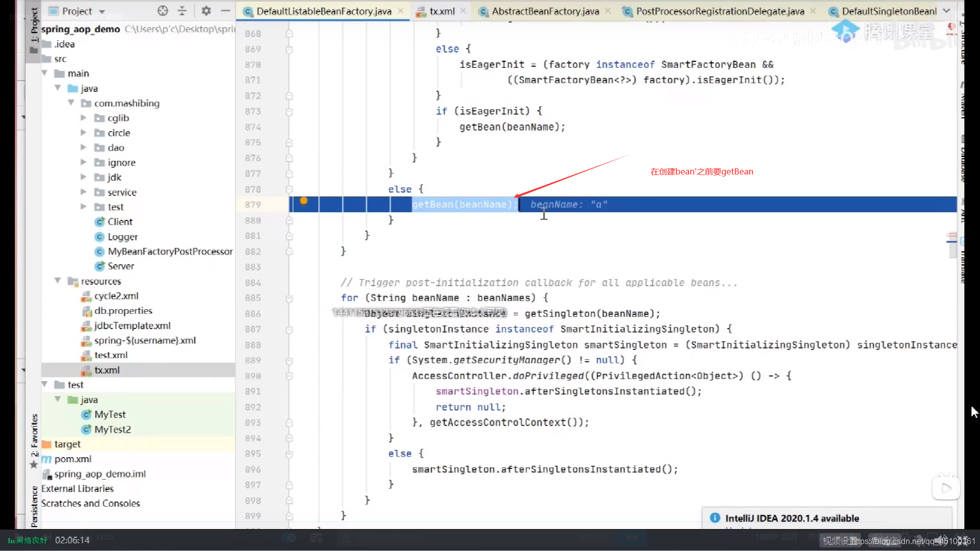Open jdbcTemplate.xml file
This screenshot has height=551, width=980.
132,325
